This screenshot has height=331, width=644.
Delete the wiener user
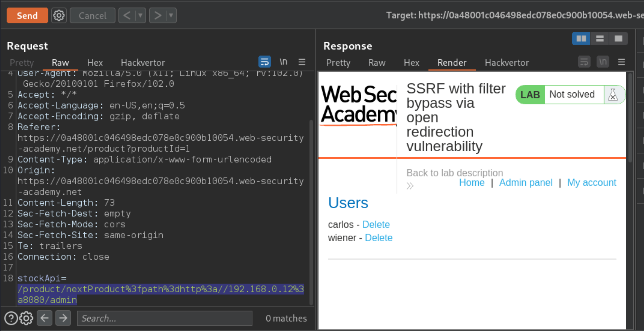[x=379, y=238]
